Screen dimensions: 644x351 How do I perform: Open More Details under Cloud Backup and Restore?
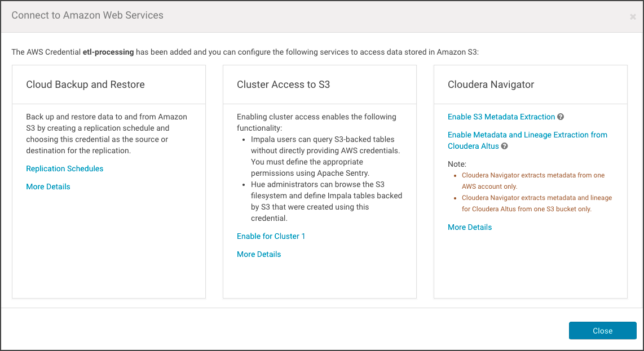(48, 186)
